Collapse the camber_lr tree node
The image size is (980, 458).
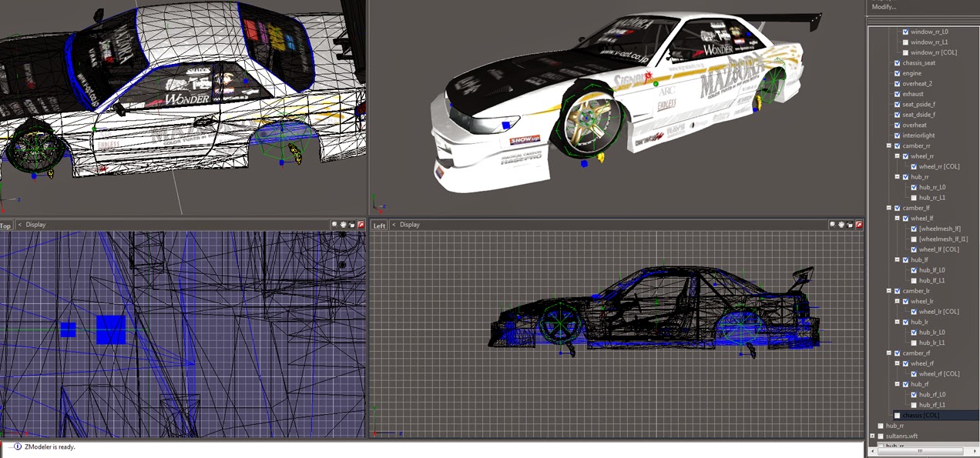(888, 291)
